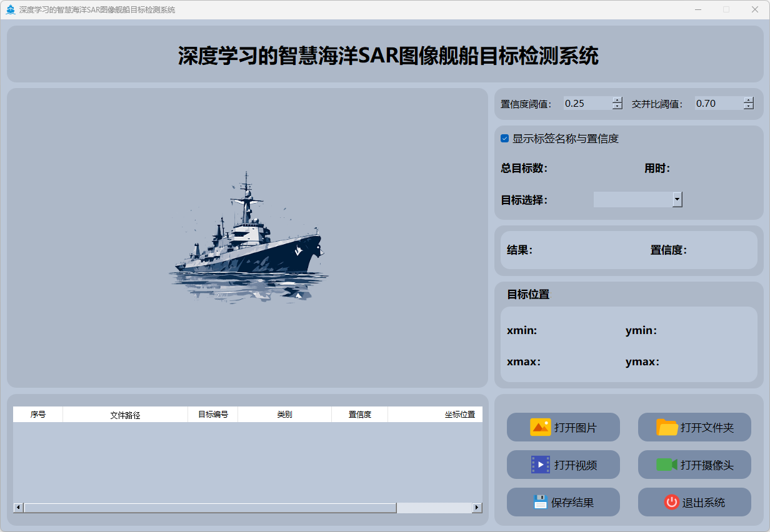Increase 置信度阈值 with the up arrow
Viewport: 770px width, 532px height.
point(617,100)
